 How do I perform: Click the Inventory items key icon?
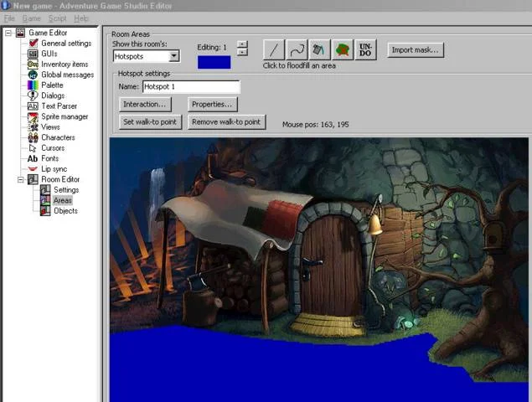[33, 64]
